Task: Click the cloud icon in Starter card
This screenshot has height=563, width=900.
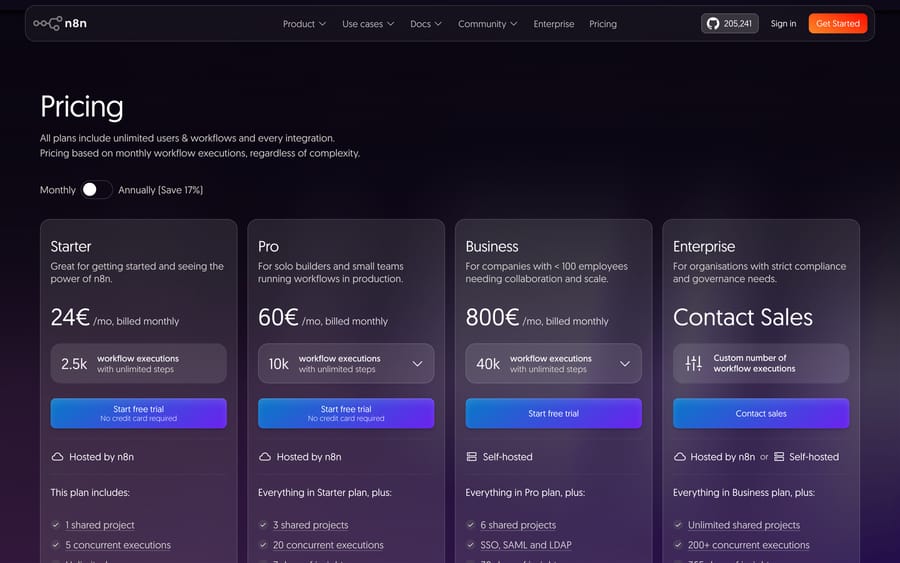Action: tap(57, 457)
